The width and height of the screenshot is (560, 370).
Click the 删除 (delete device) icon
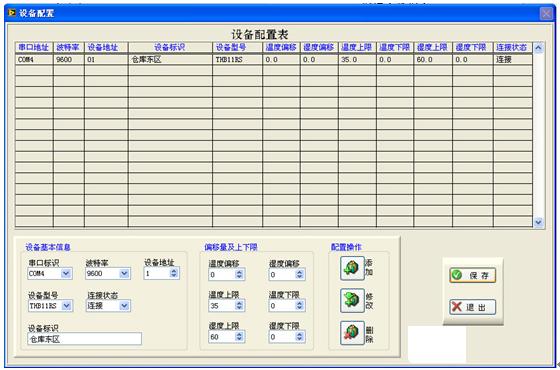tap(352, 333)
